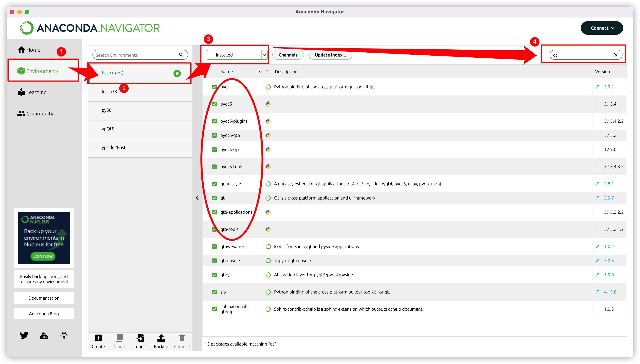This screenshot has height=364, width=640.
Task: Click the upgrade arrow next to pyqt version
Action: point(597,87)
